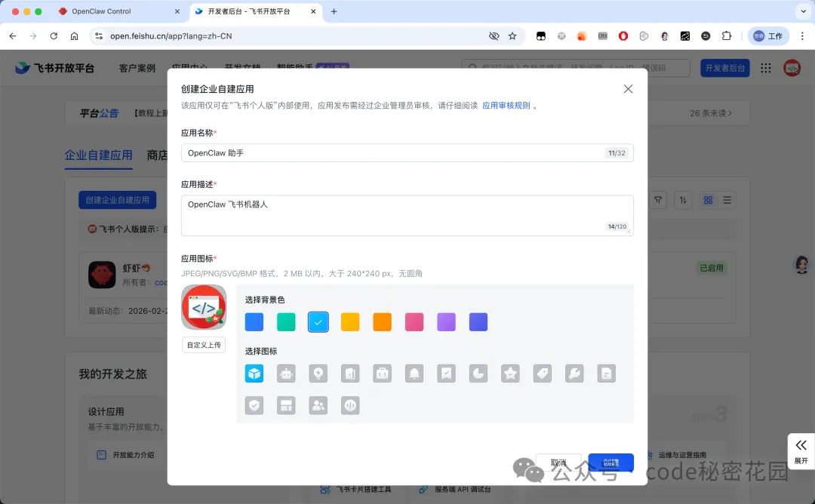Click the uploaded app icon preview
815x504 pixels.
tap(204, 307)
